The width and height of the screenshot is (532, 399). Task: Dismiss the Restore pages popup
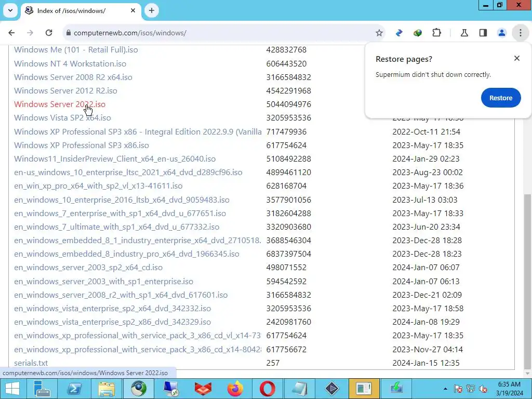click(517, 58)
